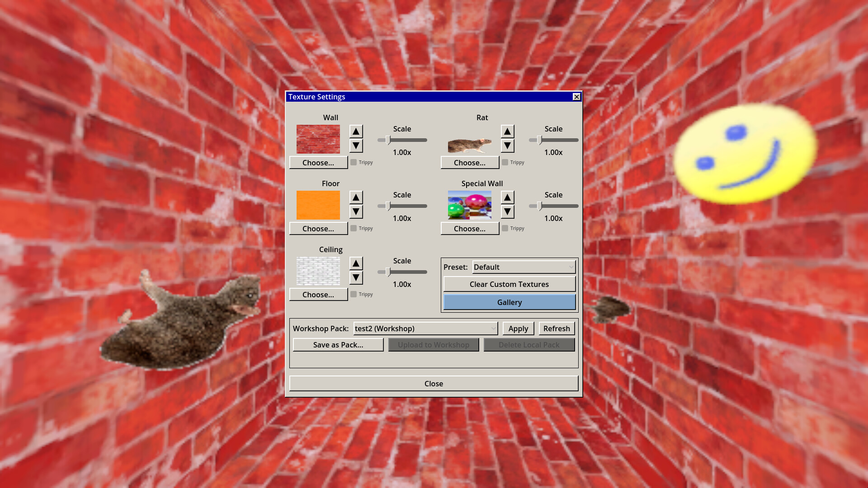Viewport: 868px width, 488px height.
Task: Click the down arrow next to Special Wall texture
Action: 507,212
